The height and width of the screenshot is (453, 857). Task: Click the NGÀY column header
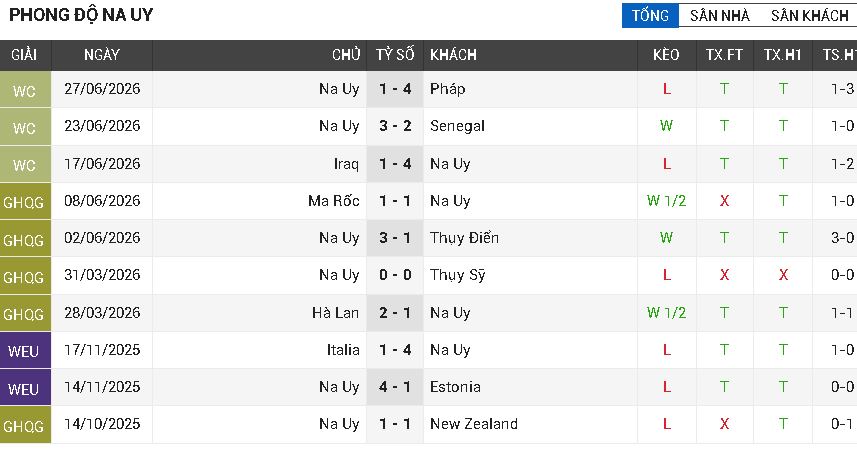102,55
